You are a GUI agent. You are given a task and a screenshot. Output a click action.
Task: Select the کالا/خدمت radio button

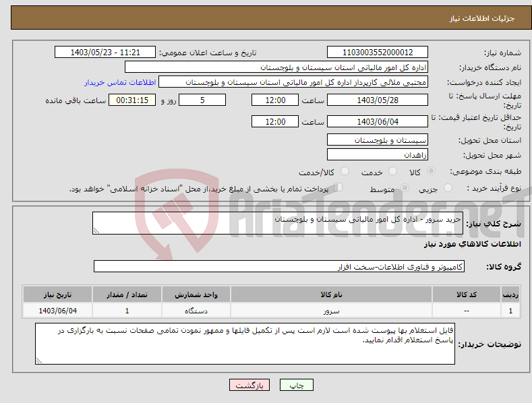coord(345,171)
